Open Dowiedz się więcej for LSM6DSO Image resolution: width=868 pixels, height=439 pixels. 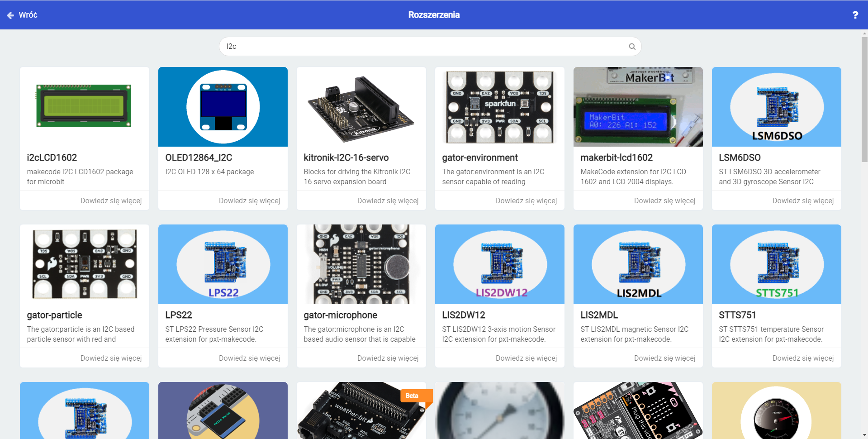pos(803,200)
